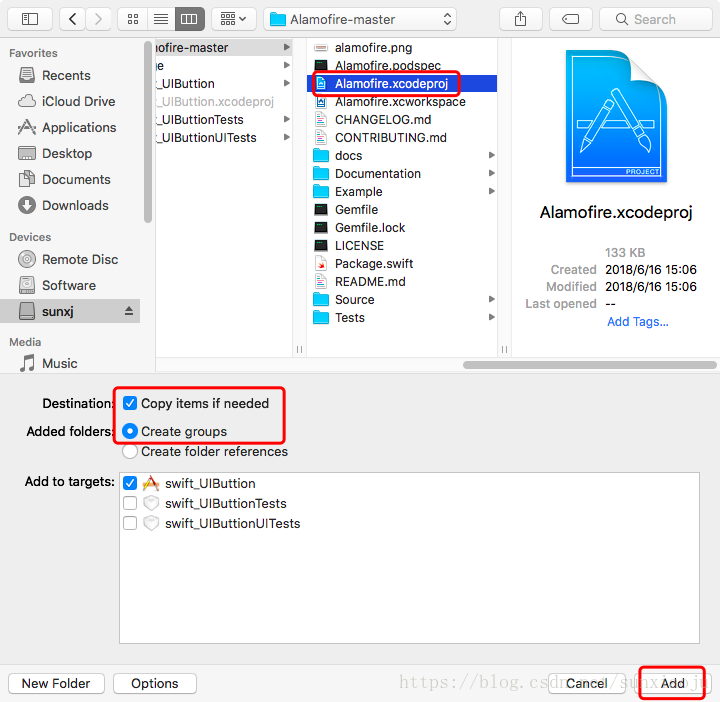The width and height of the screenshot is (720, 702).
Task: Select LICENSE file
Action: tap(402, 246)
